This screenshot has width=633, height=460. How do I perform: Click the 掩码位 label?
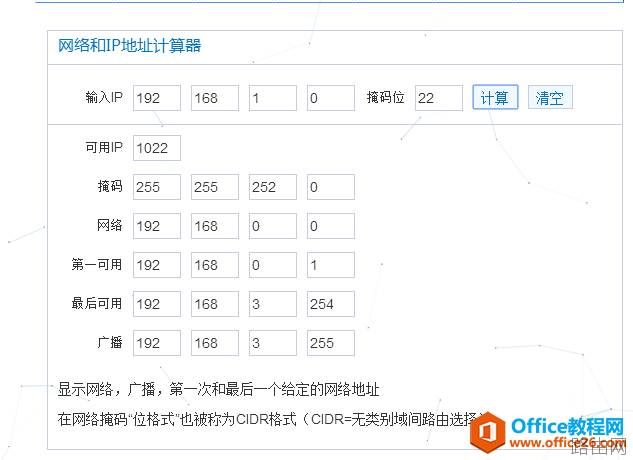point(385,97)
